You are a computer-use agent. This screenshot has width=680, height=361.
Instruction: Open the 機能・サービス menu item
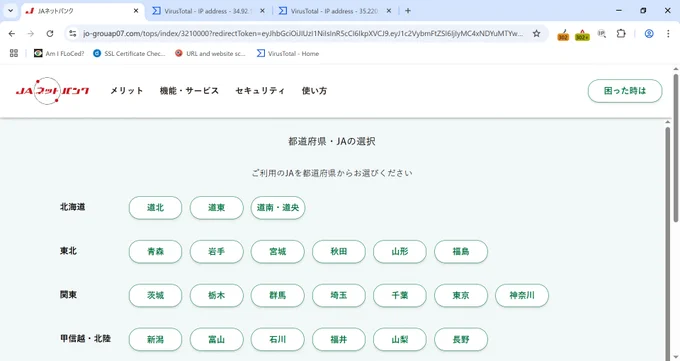pyautogui.click(x=189, y=91)
